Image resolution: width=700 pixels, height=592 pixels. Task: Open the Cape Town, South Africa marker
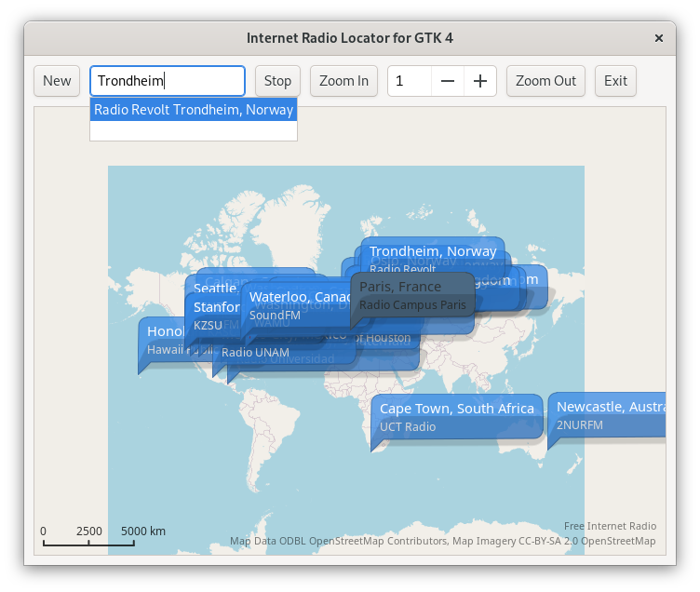tap(457, 416)
